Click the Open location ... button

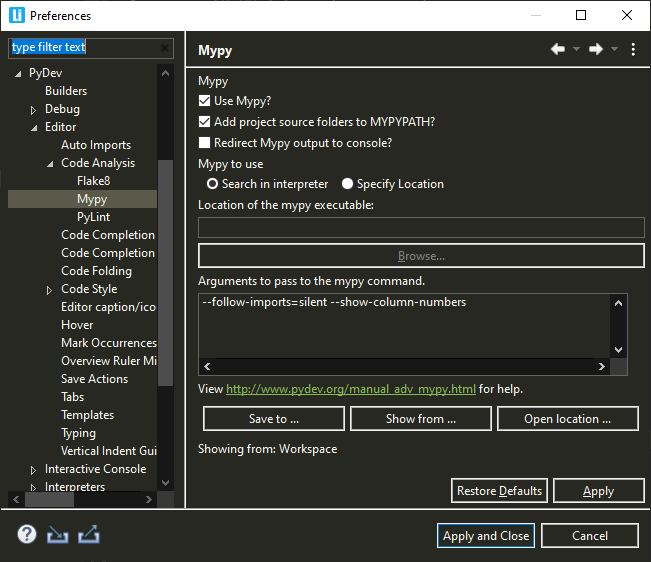[x=567, y=419]
